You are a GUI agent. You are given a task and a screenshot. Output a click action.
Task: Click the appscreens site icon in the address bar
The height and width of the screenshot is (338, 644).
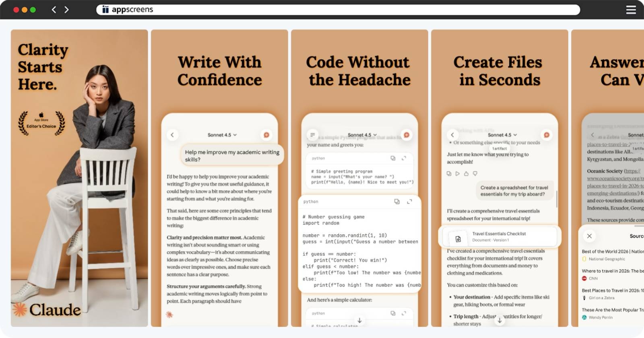pos(105,10)
